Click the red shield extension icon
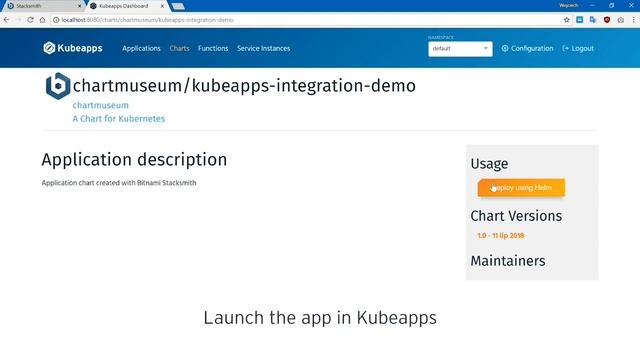The image size is (640, 360). (x=607, y=20)
